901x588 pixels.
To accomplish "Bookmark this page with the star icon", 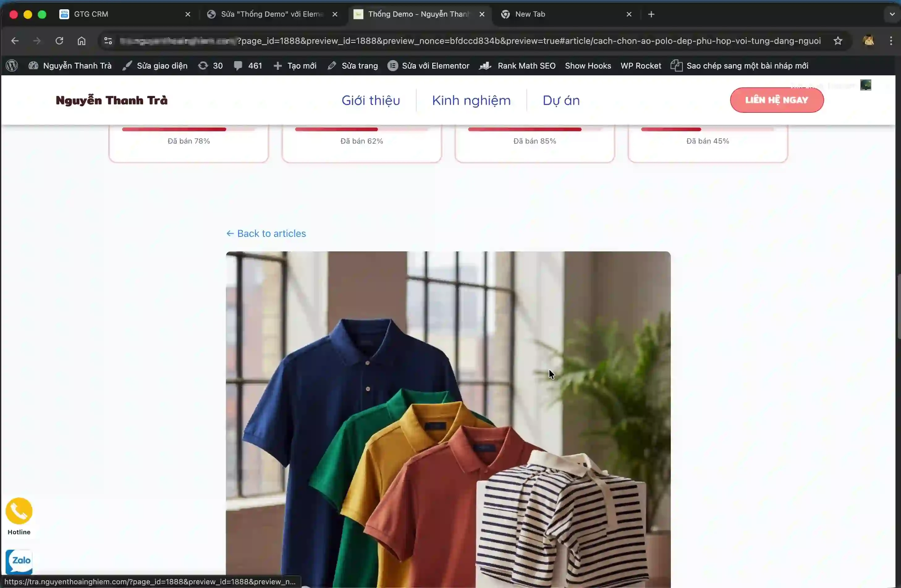I will tap(838, 41).
